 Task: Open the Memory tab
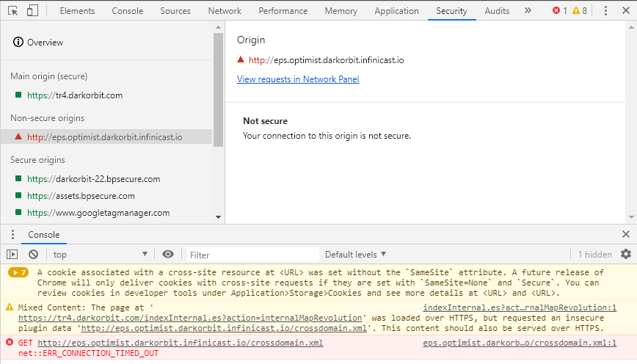[341, 11]
